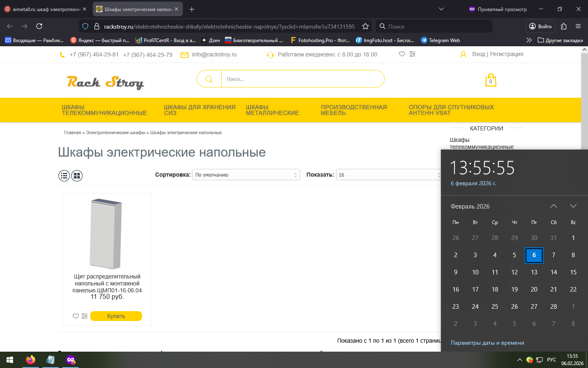Click Параметры даты и времени link
This screenshot has width=588, height=368.
[487, 343]
